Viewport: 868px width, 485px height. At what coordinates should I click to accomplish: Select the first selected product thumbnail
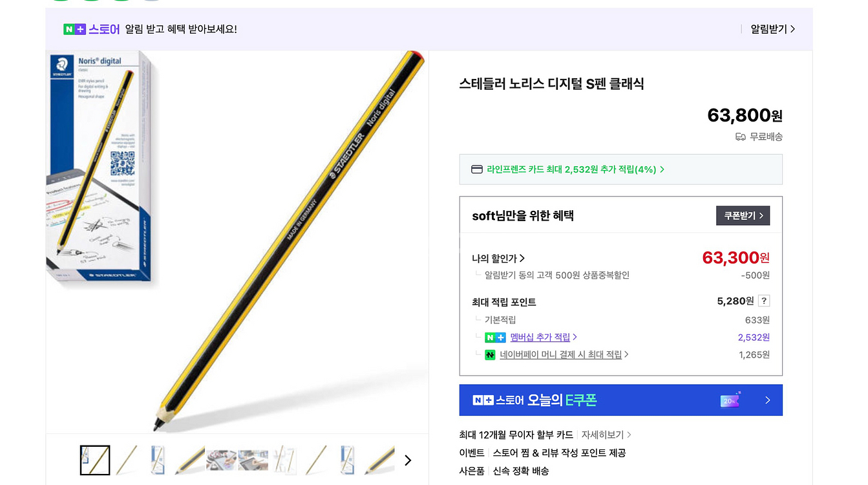click(x=95, y=460)
